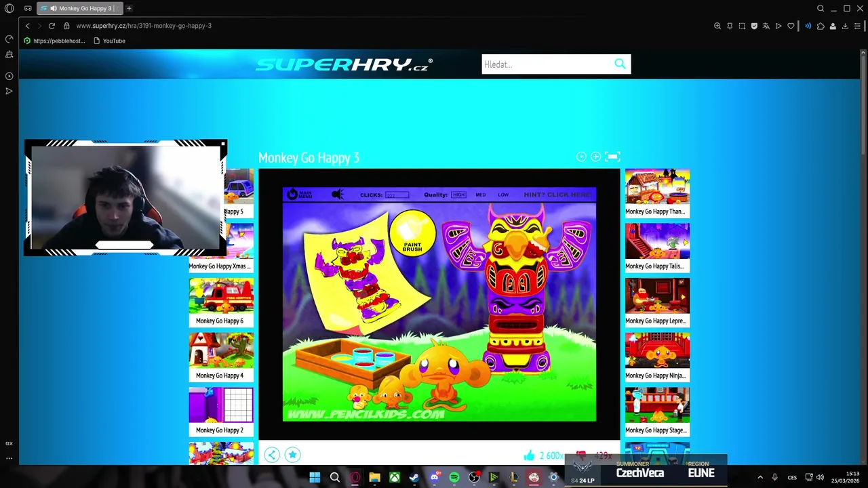The image size is (868, 488).
Task: Dislike the game with red thumbs-down
Action: (580, 455)
